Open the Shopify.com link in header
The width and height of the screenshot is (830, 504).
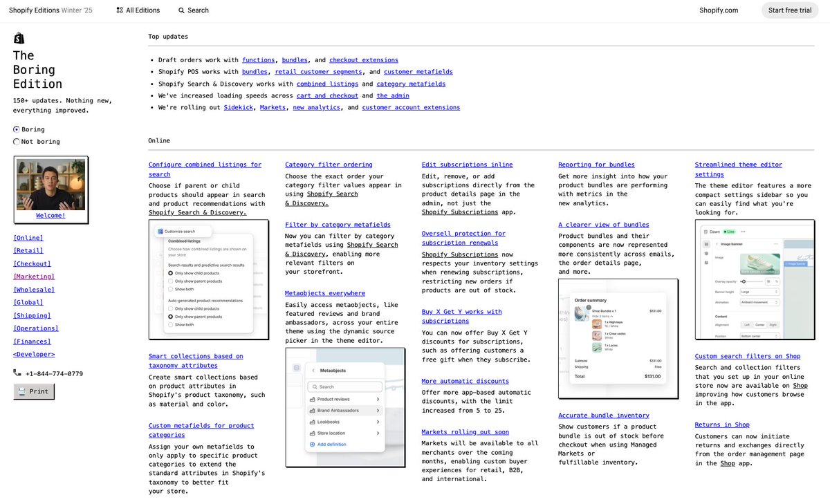tap(719, 10)
